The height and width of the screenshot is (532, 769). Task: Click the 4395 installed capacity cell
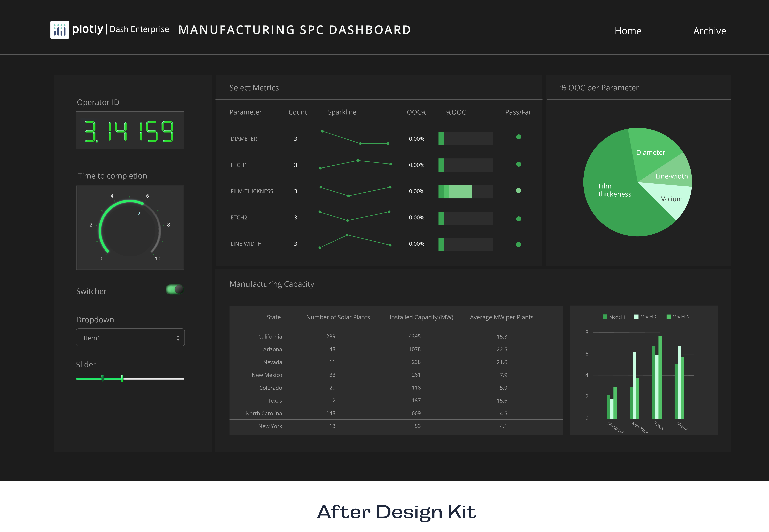click(x=415, y=336)
